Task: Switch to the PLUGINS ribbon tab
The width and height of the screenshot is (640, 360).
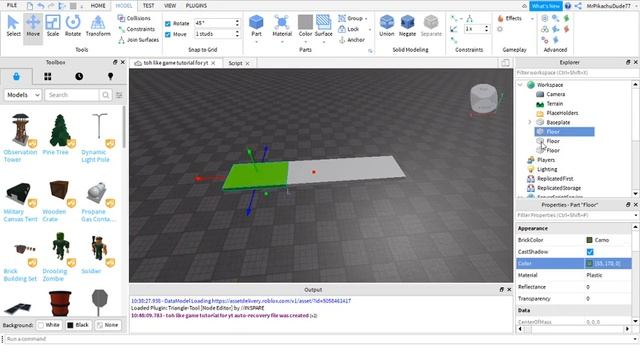Action: [196, 6]
